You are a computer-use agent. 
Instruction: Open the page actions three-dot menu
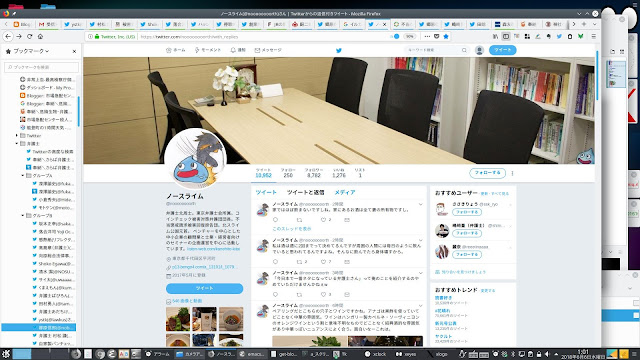(427, 36)
